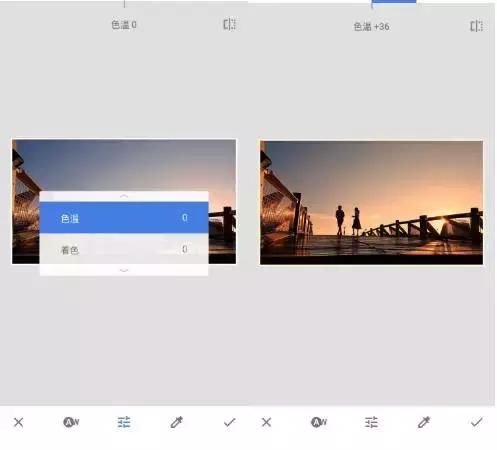Click blue slider indicator above 色温 +36

point(394,2)
